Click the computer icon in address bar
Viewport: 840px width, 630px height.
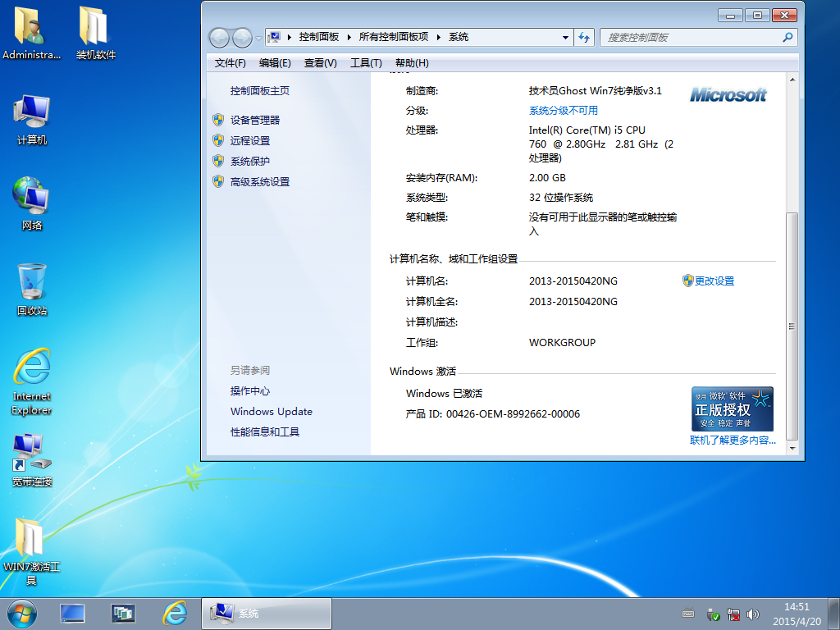274,37
